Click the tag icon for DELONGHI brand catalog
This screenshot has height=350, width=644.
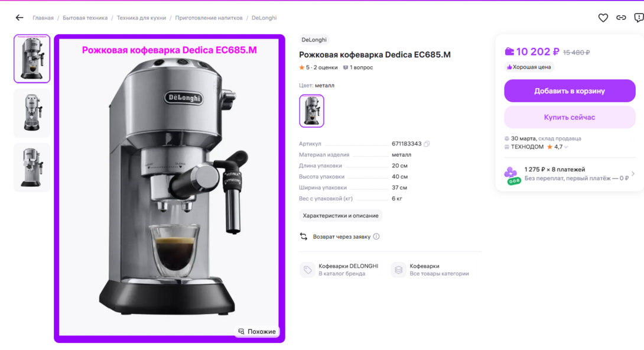coord(307,270)
